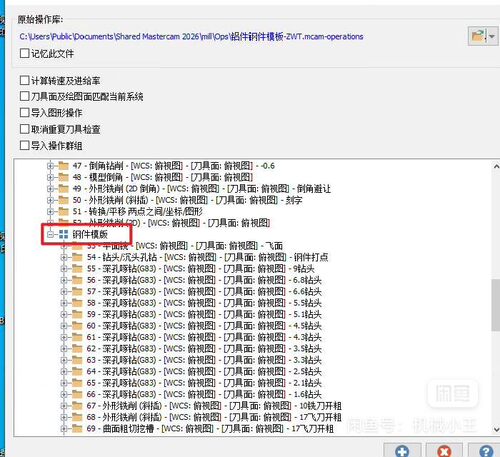Expand operation 50 外形铣削 斜插 刻字
The width and height of the screenshot is (500, 457).
pos(50,200)
